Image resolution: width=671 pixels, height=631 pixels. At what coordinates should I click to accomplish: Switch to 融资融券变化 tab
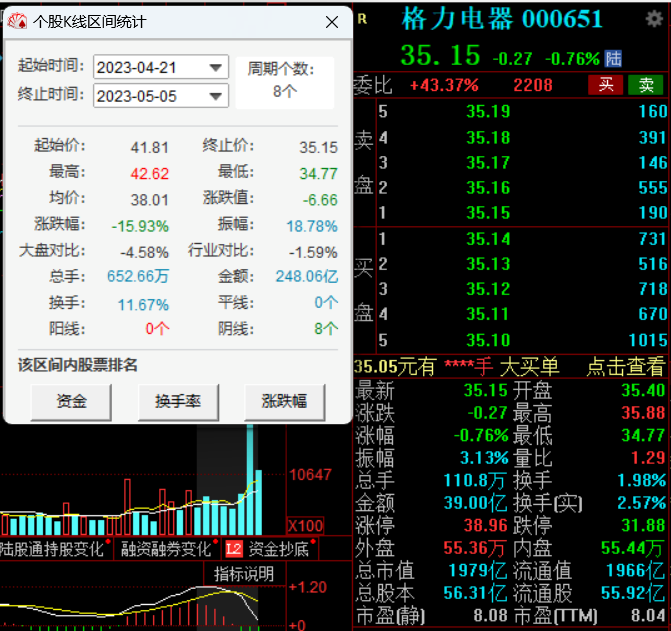coord(167,549)
